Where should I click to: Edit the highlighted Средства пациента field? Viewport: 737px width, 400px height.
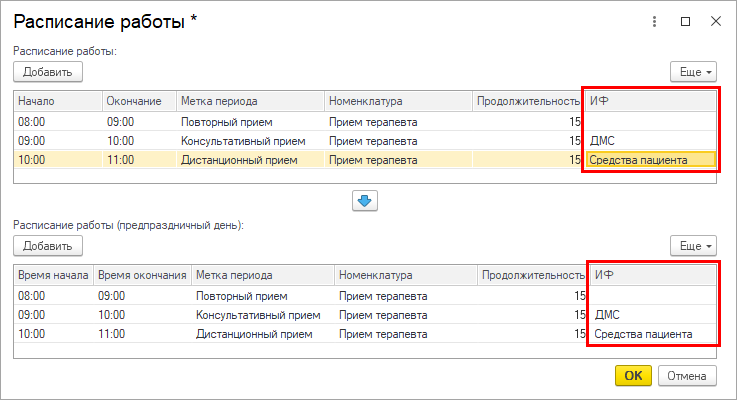point(650,159)
